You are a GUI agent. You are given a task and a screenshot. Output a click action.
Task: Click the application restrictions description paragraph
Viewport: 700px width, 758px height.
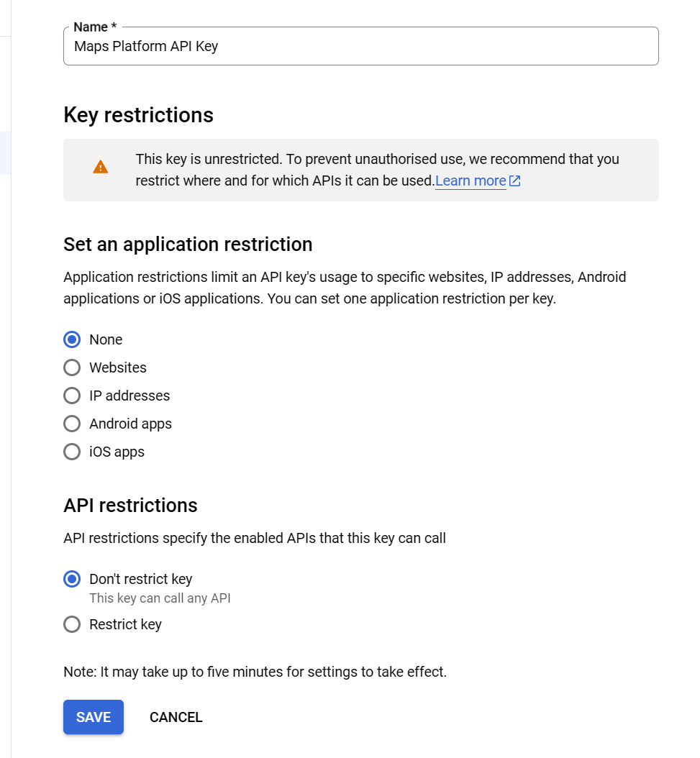click(x=345, y=288)
